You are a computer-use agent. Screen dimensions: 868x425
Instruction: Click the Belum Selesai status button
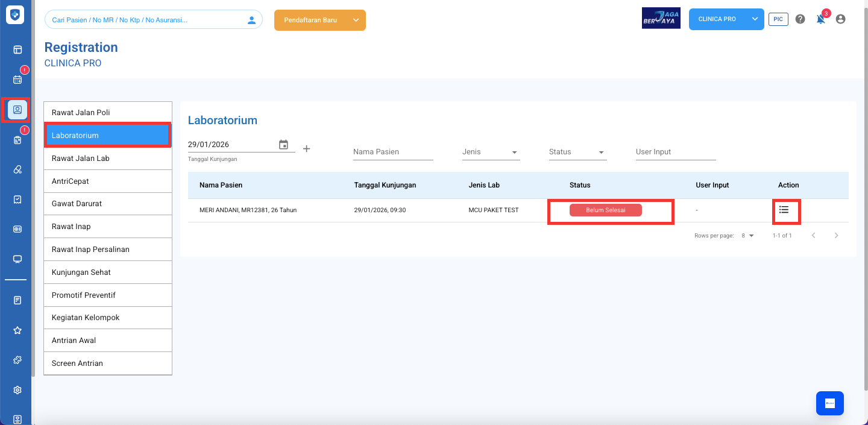point(605,210)
